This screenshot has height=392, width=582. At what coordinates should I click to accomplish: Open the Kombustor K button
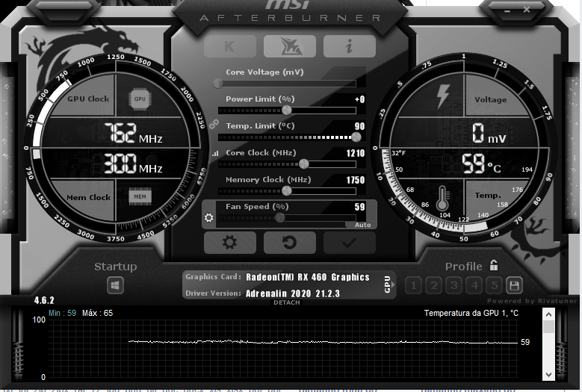[x=230, y=46]
